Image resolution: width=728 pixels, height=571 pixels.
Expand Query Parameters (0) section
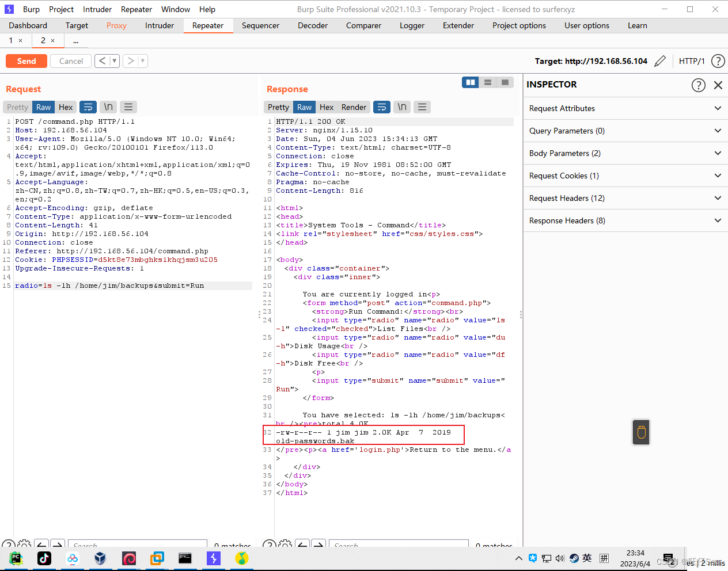pyautogui.click(x=625, y=131)
